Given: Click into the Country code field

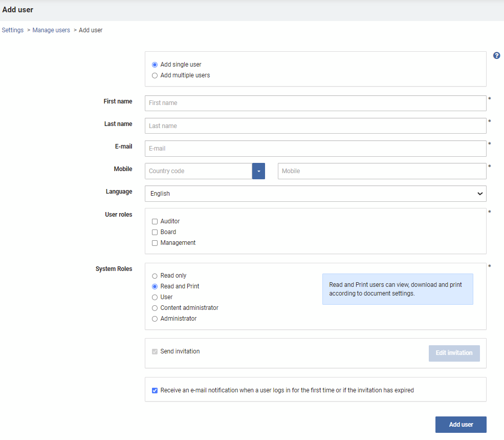Looking at the screenshot, I should (199, 171).
